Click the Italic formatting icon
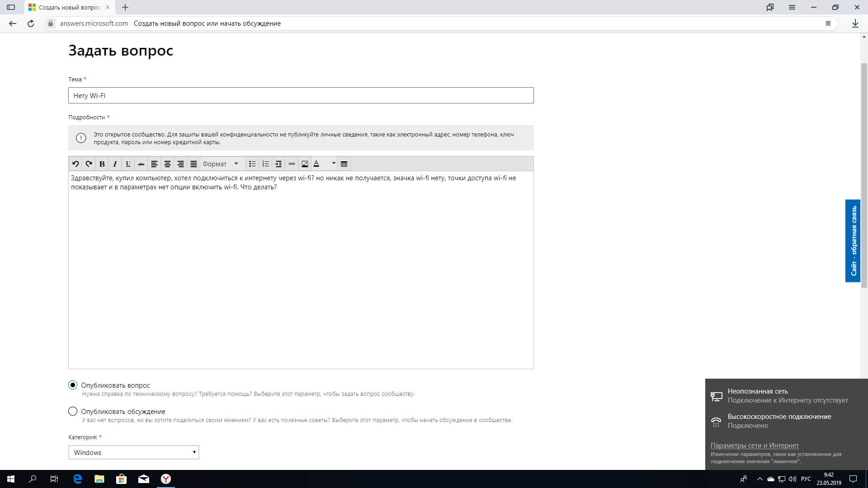Image resolution: width=868 pixels, height=488 pixels. (x=114, y=163)
